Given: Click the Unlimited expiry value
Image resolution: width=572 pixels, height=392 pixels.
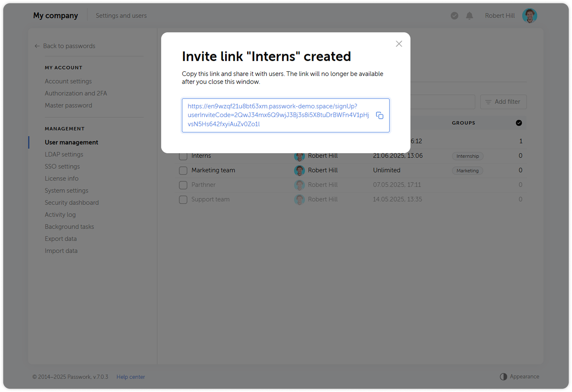Looking at the screenshot, I should coord(387,170).
